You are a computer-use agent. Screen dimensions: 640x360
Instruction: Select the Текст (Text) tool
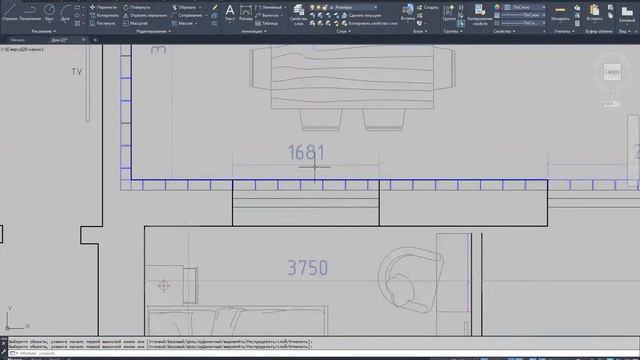tap(230, 12)
